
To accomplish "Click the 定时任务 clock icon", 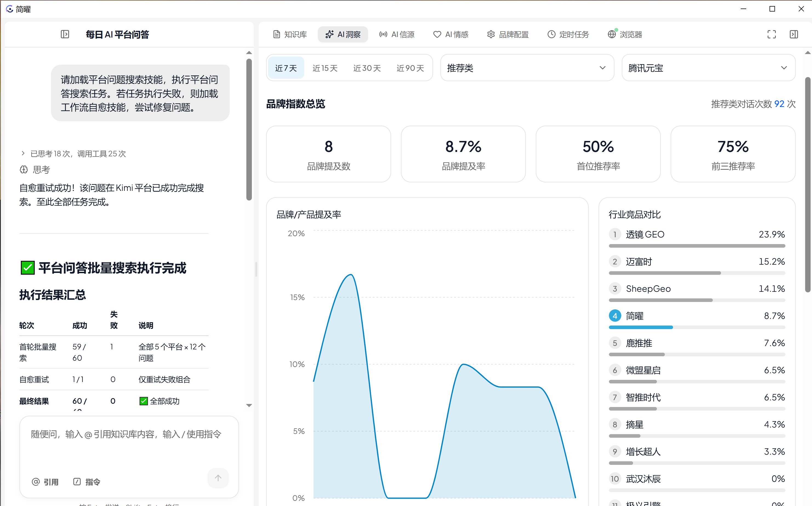I will coord(551,34).
